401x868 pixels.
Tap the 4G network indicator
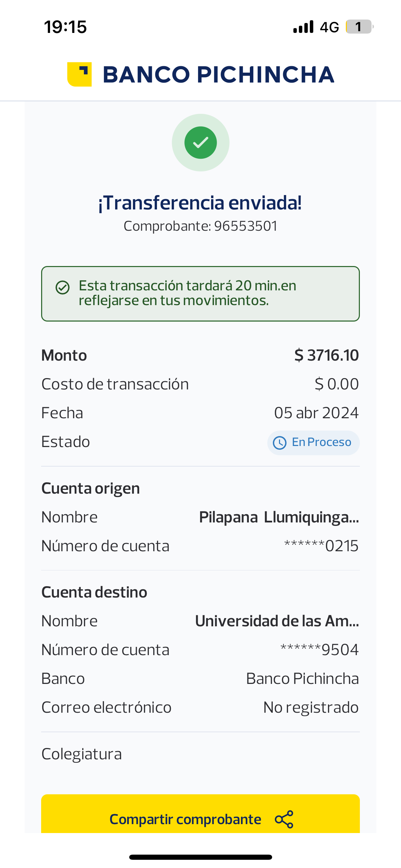pyautogui.click(x=329, y=27)
